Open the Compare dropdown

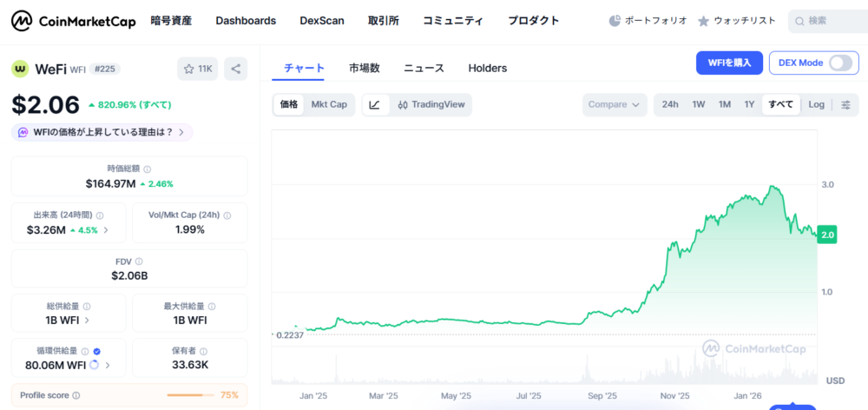click(x=615, y=105)
